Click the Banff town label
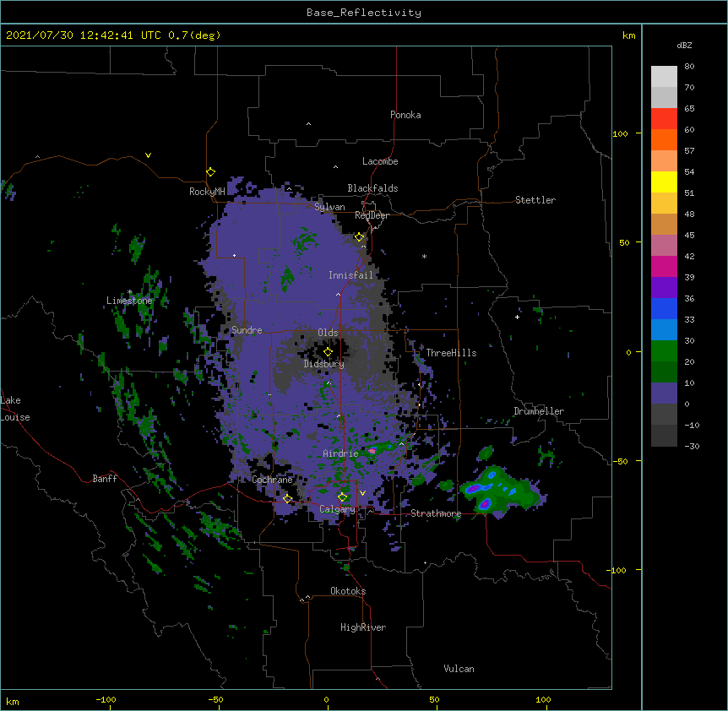 [105, 479]
